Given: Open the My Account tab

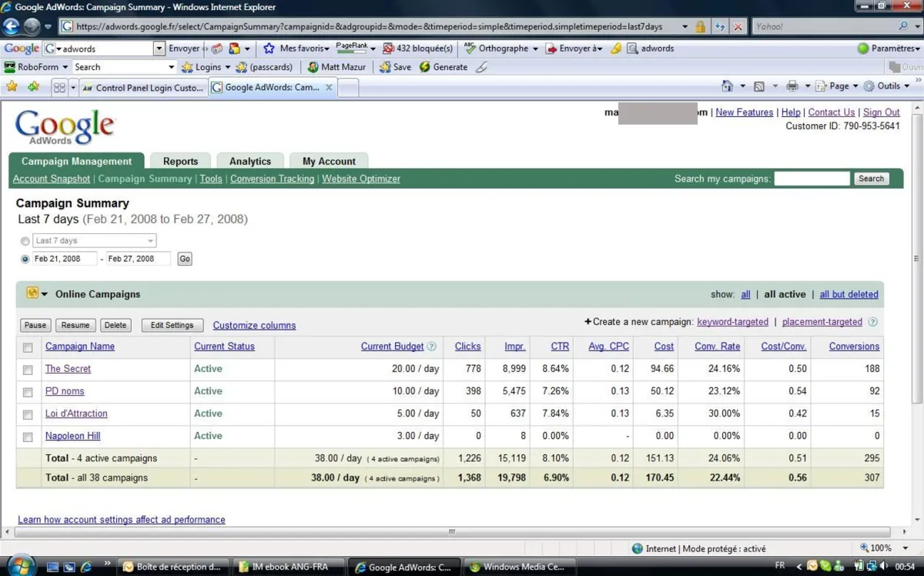Looking at the screenshot, I should pos(329,161).
